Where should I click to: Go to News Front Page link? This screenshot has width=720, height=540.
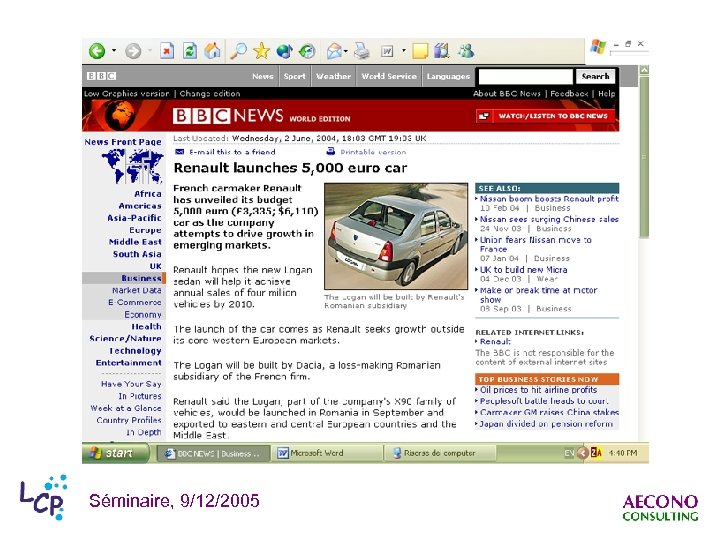tap(123, 142)
